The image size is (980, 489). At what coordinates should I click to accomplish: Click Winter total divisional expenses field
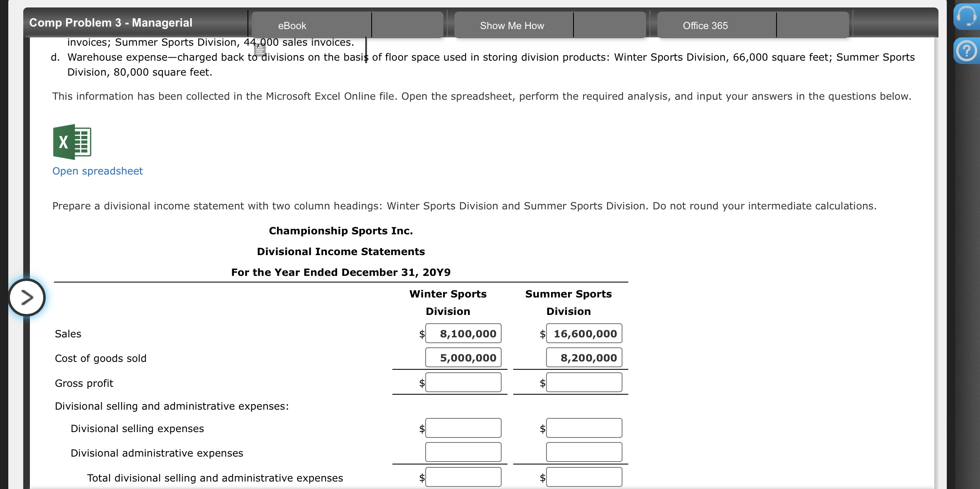click(463, 477)
